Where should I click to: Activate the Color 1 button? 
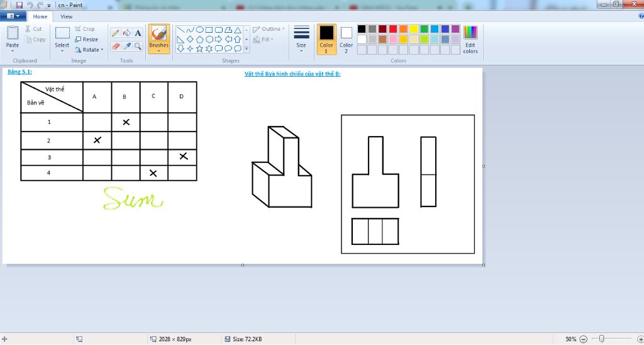[x=326, y=39]
